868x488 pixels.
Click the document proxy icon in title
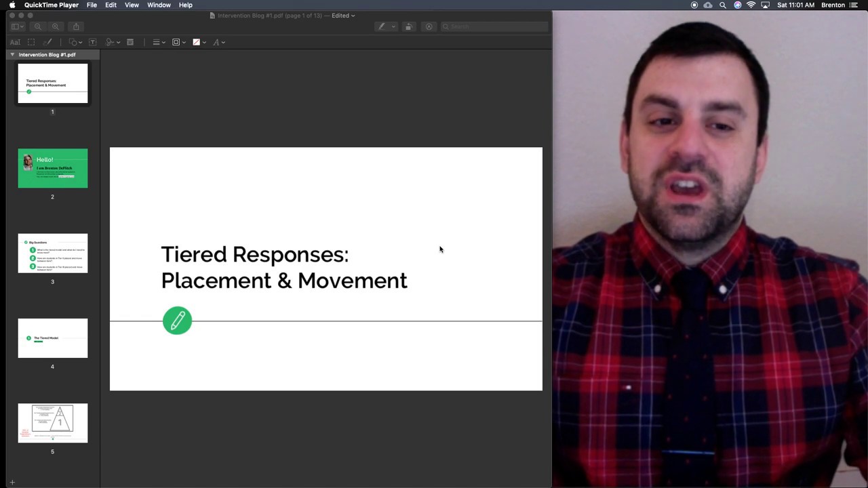pos(212,15)
